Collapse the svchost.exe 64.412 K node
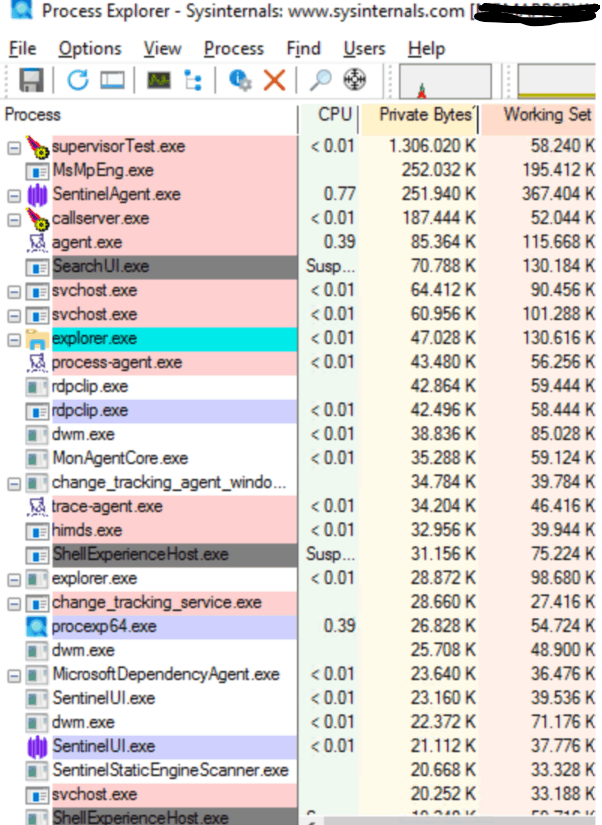The width and height of the screenshot is (602, 825). point(14,291)
